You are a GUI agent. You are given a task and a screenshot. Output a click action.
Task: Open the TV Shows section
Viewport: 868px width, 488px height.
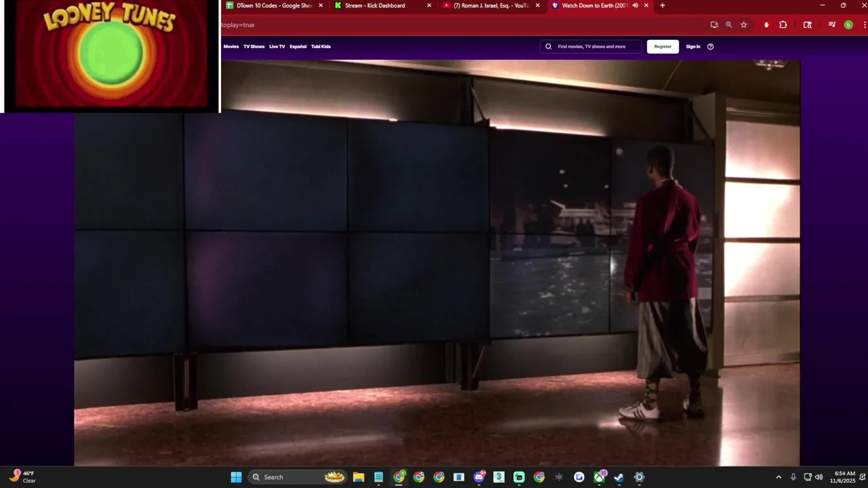[254, 47]
